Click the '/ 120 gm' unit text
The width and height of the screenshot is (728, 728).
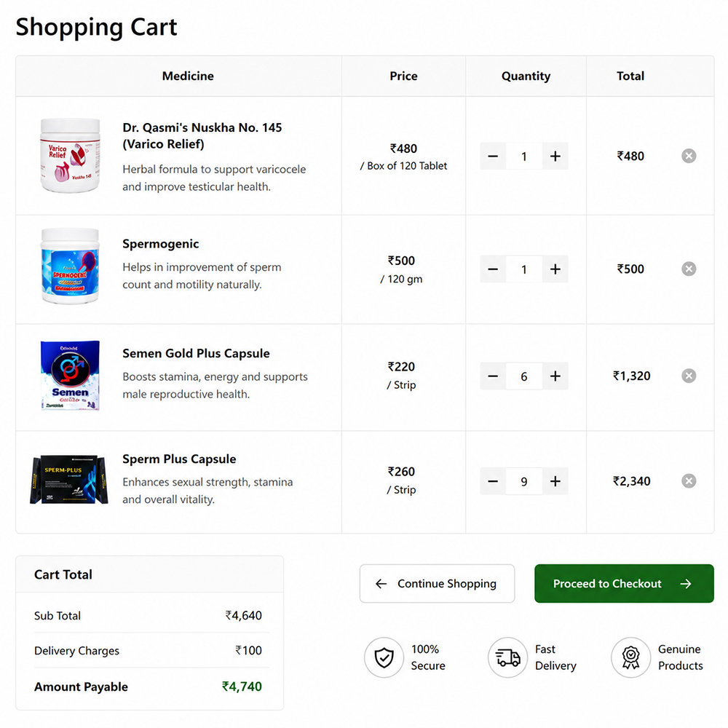pos(402,279)
